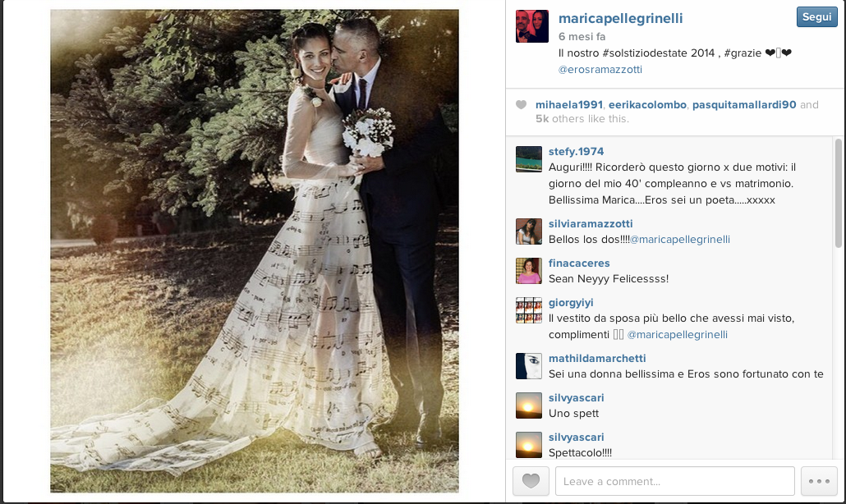The height and width of the screenshot is (504, 846).
Task: Click silviaramazzotti avatar image
Action: pos(529,231)
